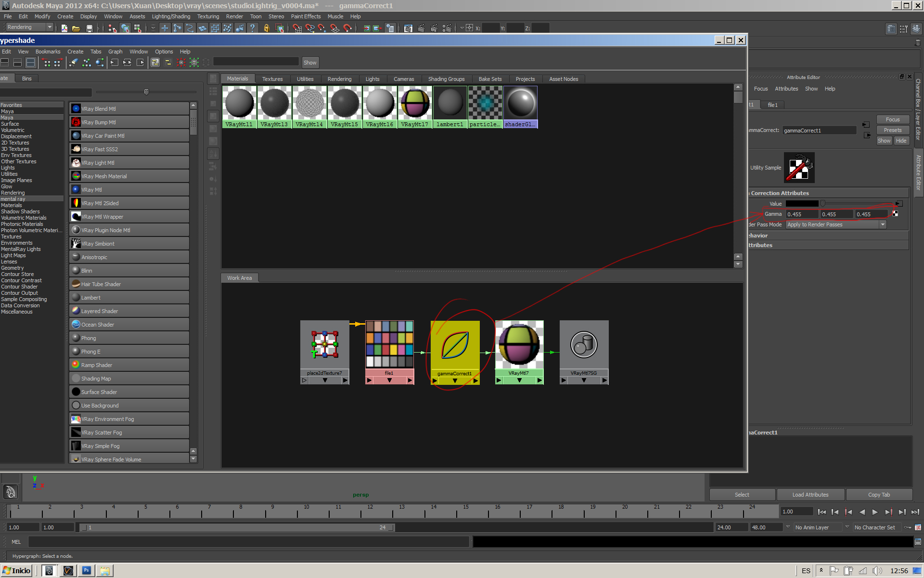Click the black Value color swatch
Viewport: 924px width, 578px height.
(802, 204)
